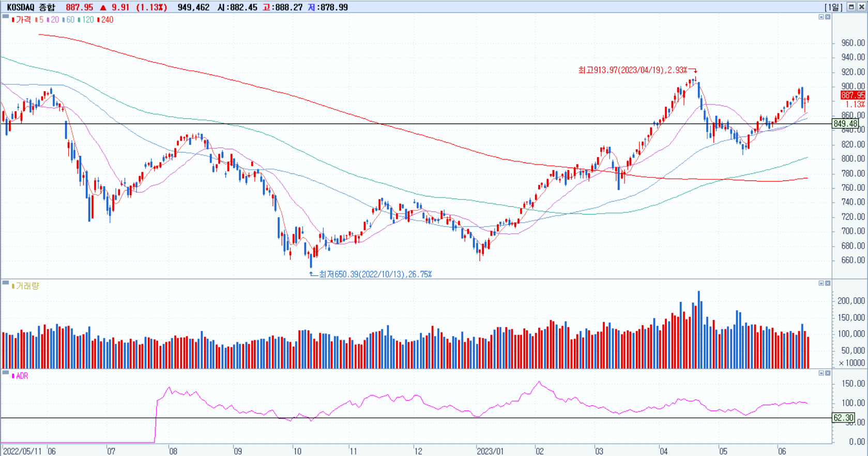
Task: Click the 2023/01 date axis label
Action: coord(490,451)
